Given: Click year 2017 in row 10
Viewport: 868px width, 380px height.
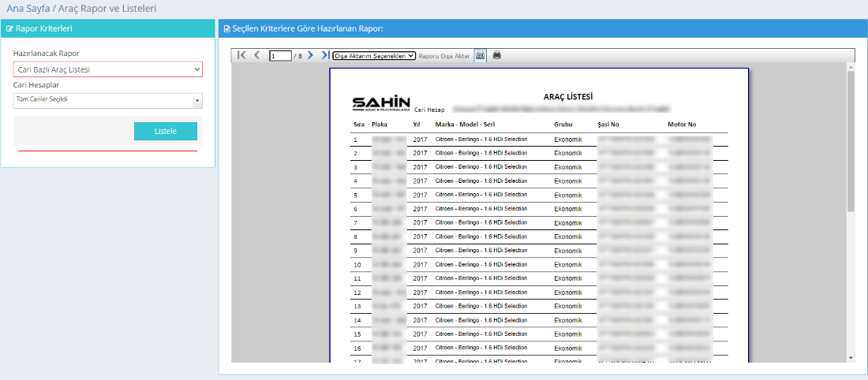Looking at the screenshot, I should [x=420, y=265].
